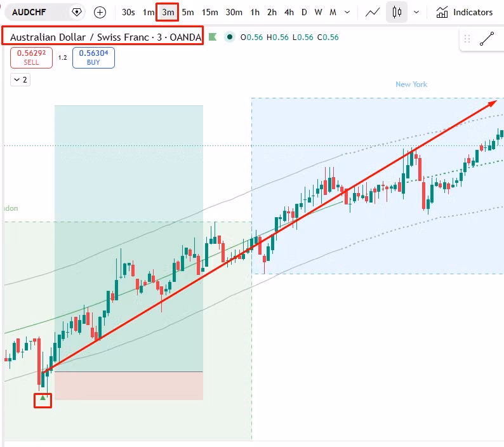504x447 pixels.
Task: Select the green long position profit zone
Action: [129, 238]
